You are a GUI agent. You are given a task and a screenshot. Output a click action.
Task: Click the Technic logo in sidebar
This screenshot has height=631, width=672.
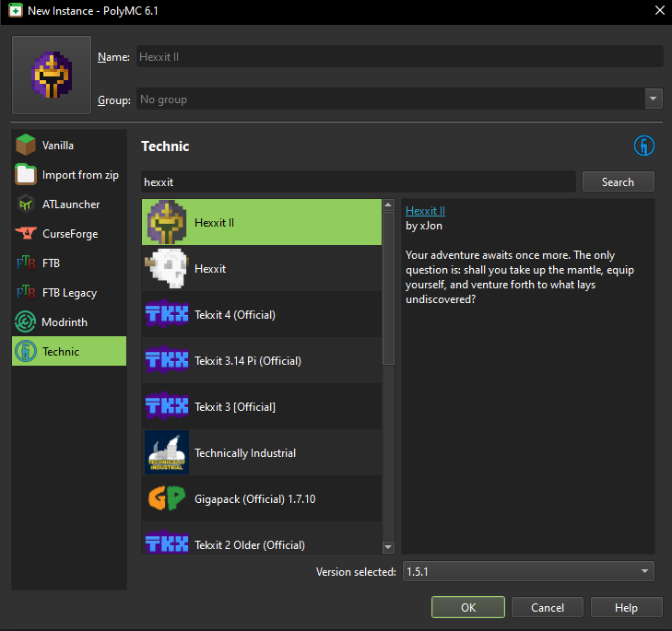pyautogui.click(x=26, y=351)
